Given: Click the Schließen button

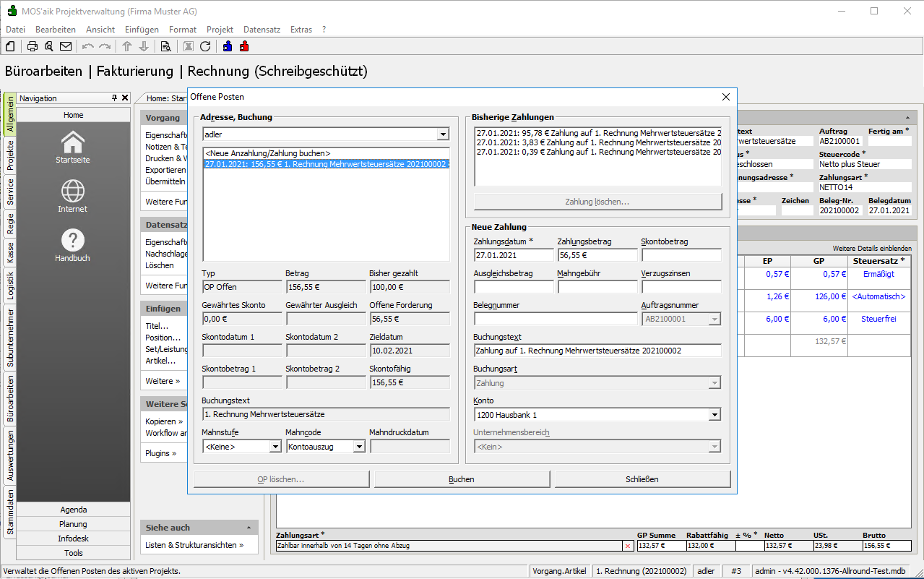Looking at the screenshot, I should click(642, 479).
